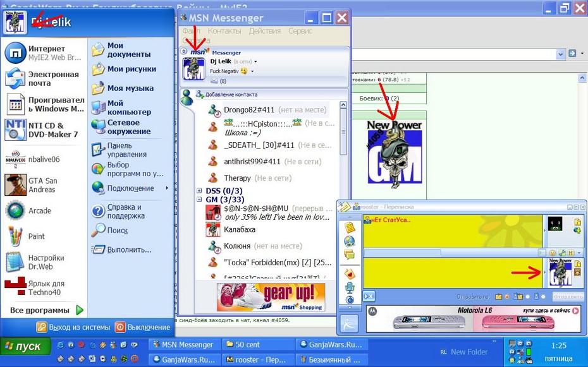Screen dimensions: 588x367
Task: Click the пуск Start button
Action: click(25, 346)
